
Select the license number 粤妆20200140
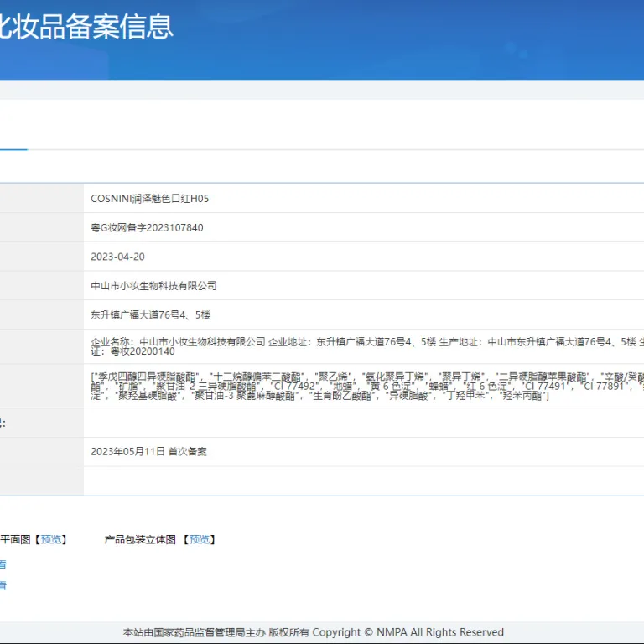coord(143,351)
